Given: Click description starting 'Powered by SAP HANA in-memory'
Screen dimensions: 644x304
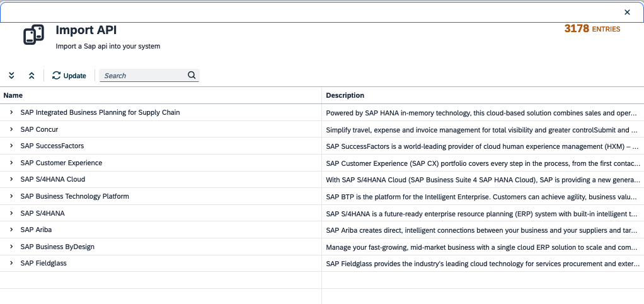Looking at the screenshot, I should coord(483,112).
